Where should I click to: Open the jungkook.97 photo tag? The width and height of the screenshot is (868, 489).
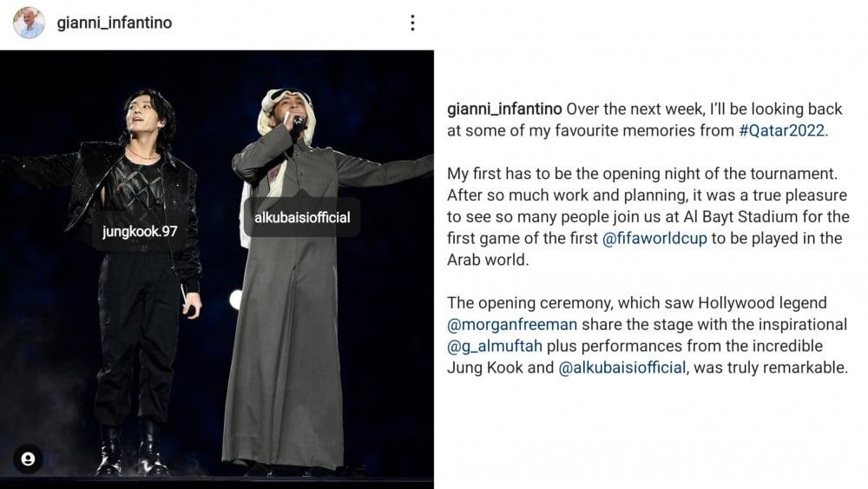point(140,232)
